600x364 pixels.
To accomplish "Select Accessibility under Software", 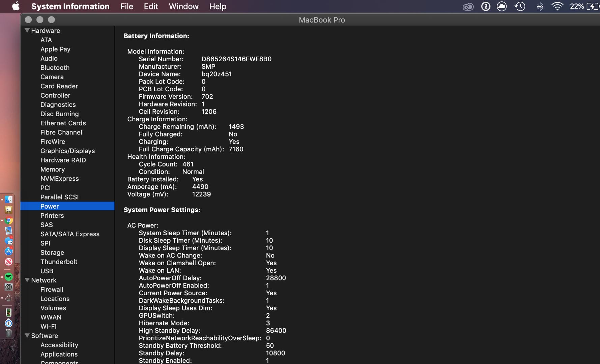I will [59, 345].
